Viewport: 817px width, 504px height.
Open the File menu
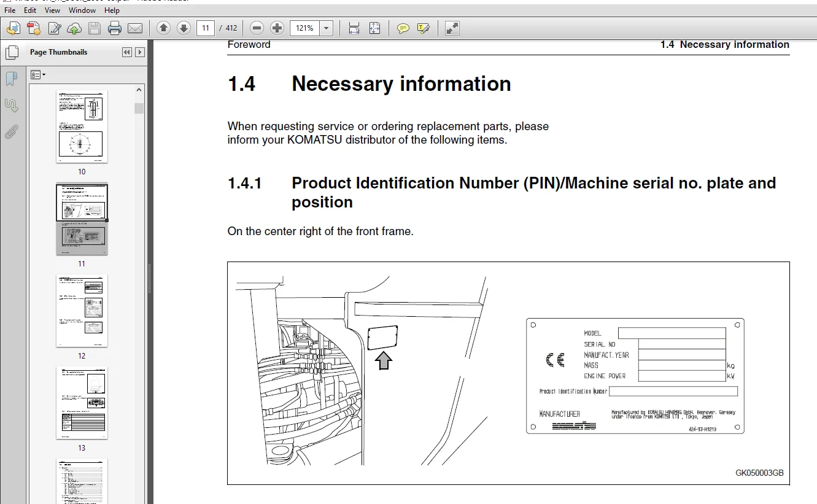point(10,10)
